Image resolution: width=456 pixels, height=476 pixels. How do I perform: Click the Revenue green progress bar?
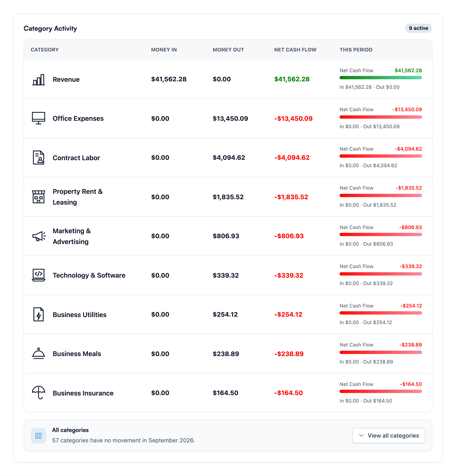[381, 78]
